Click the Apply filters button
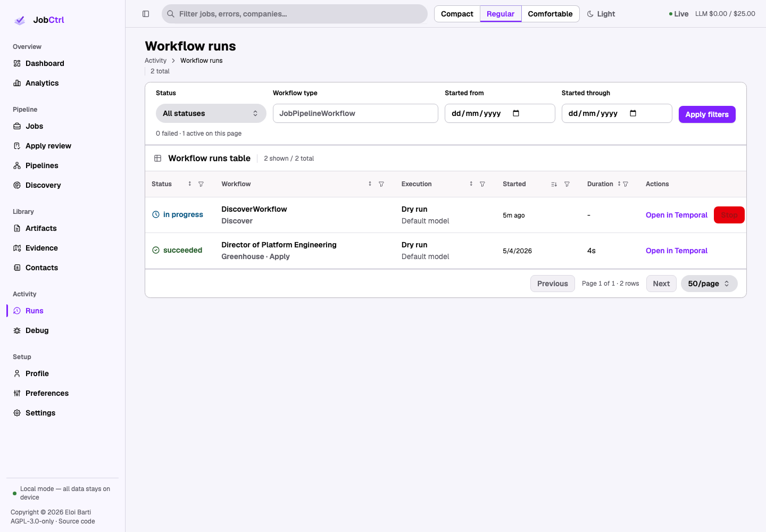 (x=707, y=114)
